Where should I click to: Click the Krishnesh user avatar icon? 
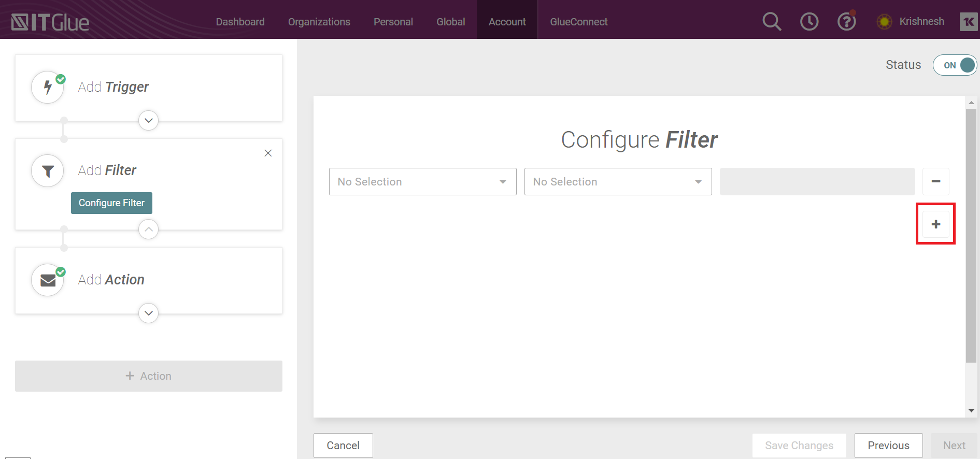[884, 22]
